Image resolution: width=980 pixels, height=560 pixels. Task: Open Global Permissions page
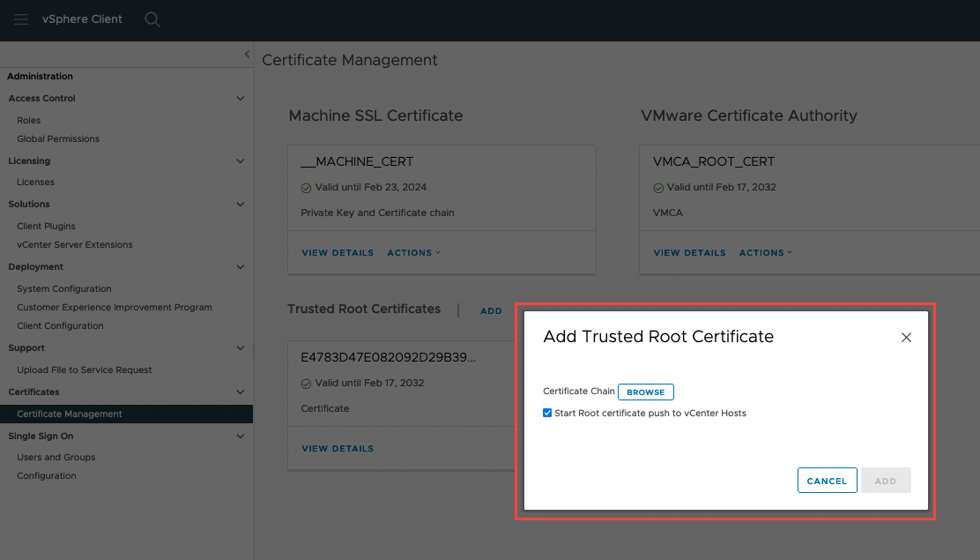click(x=58, y=139)
